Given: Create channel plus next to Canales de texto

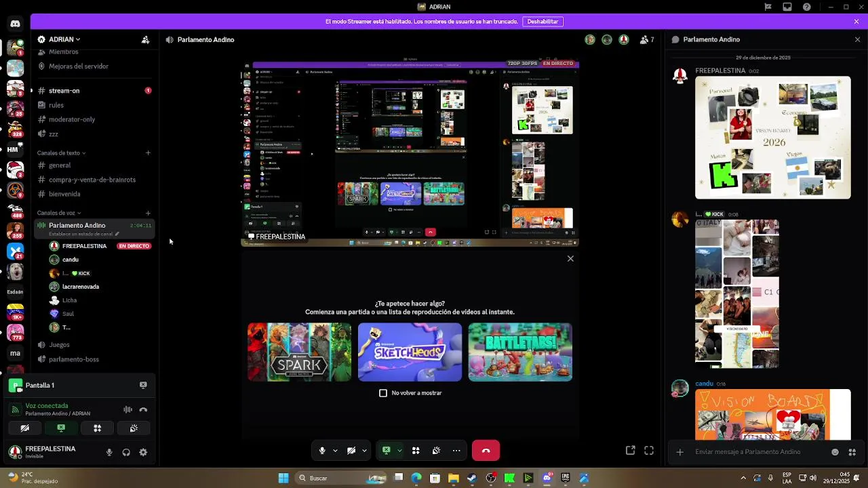Looking at the screenshot, I should point(148,152).
